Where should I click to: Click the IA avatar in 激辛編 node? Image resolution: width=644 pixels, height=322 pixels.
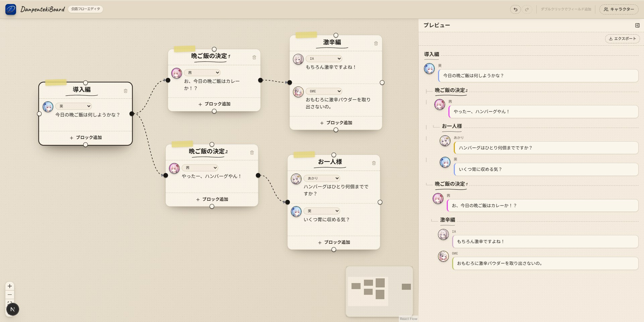click(298, 59)
